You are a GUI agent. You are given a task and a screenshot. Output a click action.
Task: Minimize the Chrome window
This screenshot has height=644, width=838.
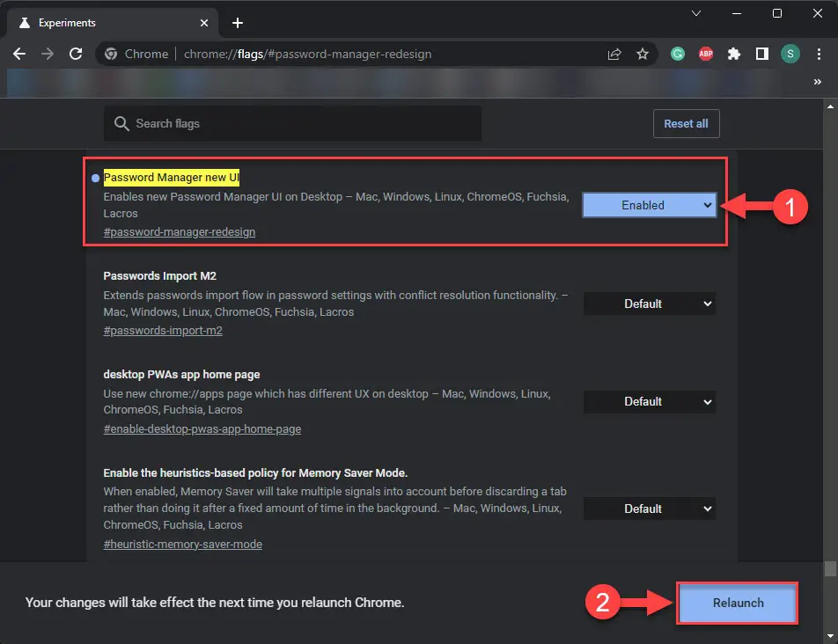737,13
